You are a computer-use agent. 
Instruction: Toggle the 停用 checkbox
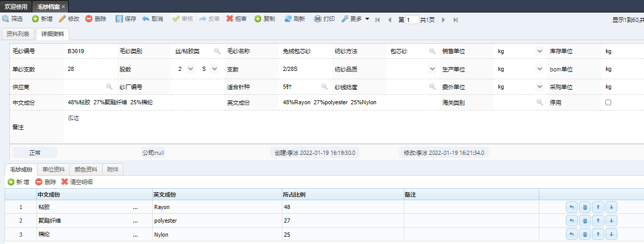[608, 103]
